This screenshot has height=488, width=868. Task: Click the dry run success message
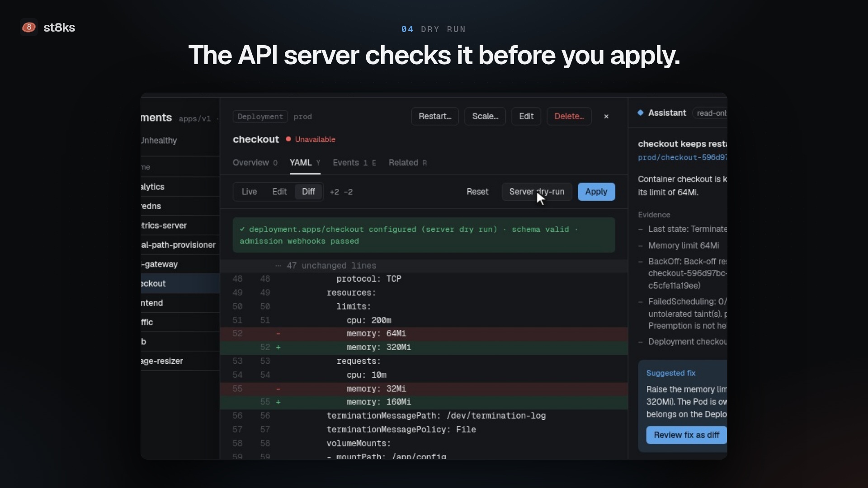point(424,235)
